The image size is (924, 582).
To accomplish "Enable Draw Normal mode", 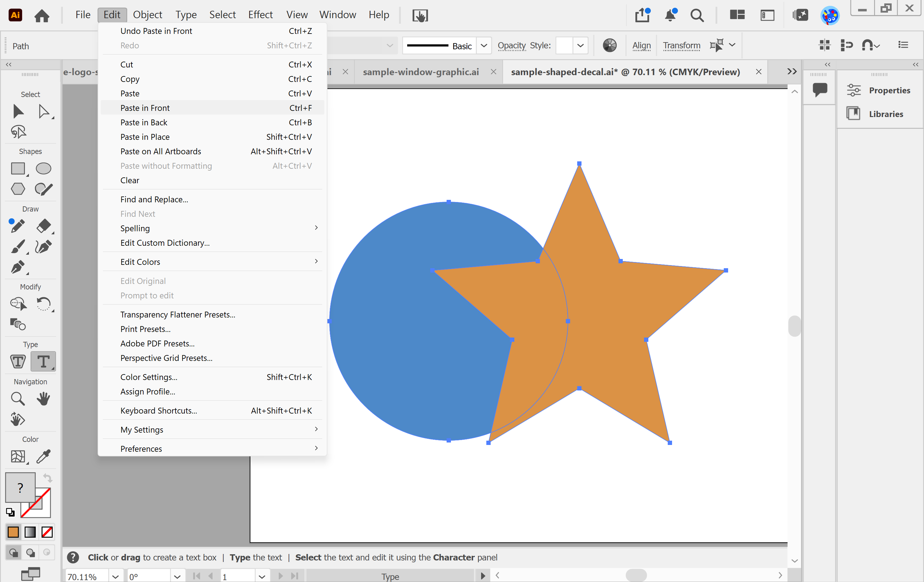I will (x=14, y=552).
